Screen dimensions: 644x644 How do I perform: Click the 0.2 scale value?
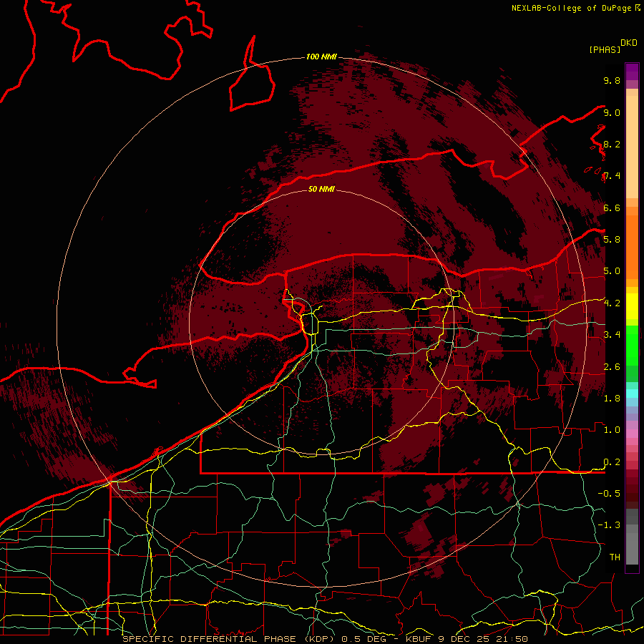point(612,462)
